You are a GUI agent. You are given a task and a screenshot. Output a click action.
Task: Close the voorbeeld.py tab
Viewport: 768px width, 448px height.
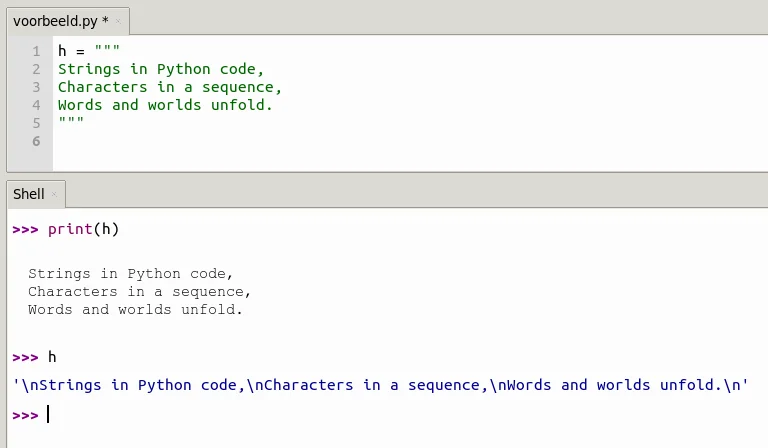click(x=118, y=21)
